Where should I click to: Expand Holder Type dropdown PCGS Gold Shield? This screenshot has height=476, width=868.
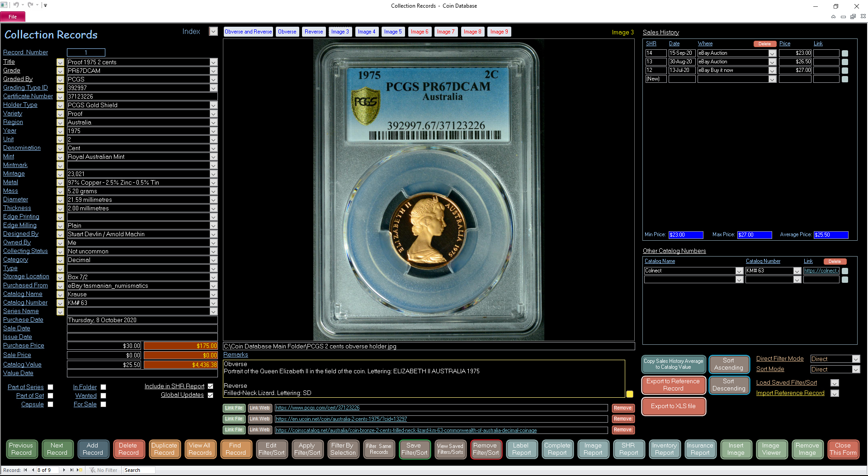(x=213, y=105)
